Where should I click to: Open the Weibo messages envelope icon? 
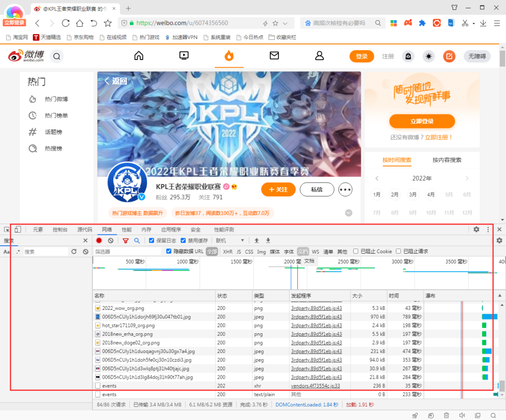(x=274, y=56)
